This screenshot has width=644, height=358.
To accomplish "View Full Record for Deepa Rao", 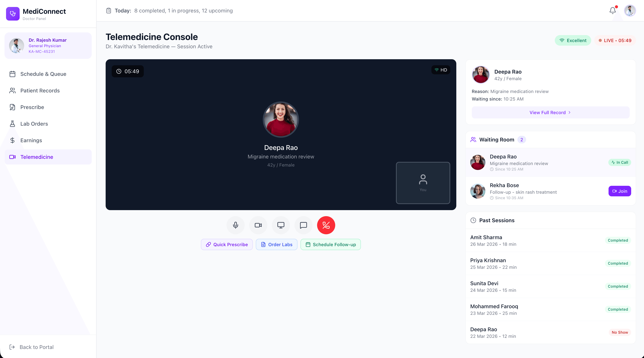I will point(550,112).
